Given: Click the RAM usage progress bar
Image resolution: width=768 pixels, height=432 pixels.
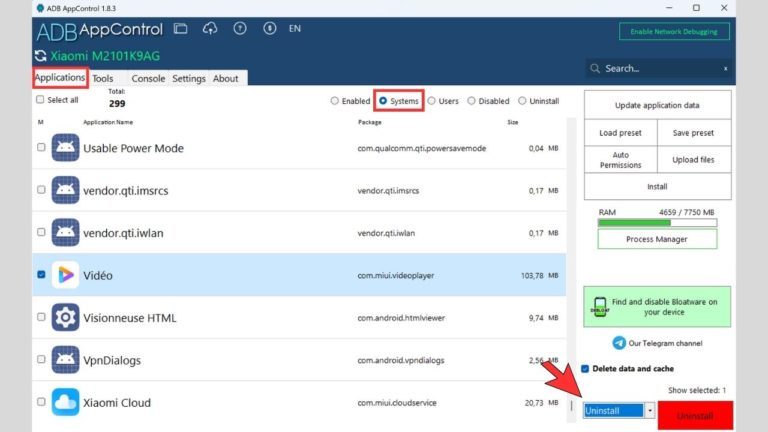Looking at the screenshot, I should click(x=657, y=222).
